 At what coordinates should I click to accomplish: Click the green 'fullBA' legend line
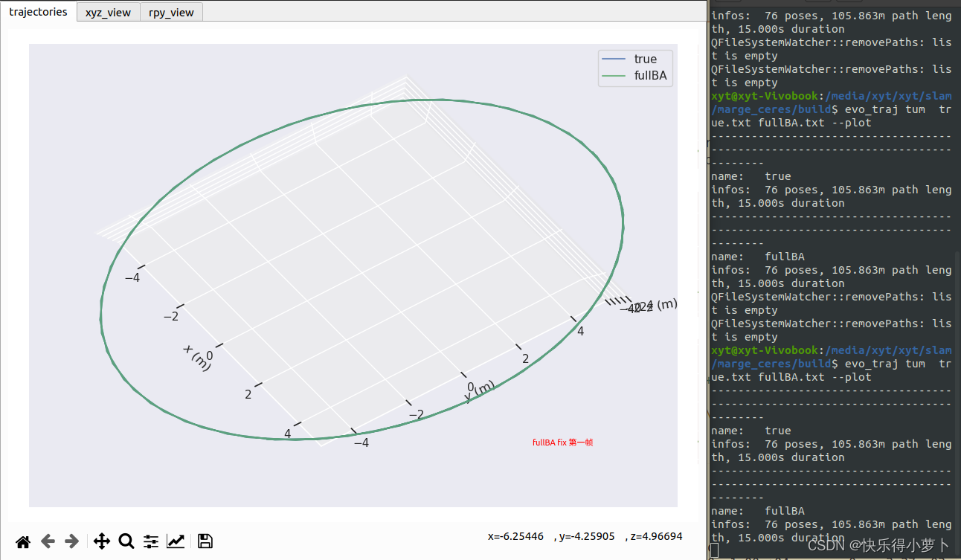pyautogui.click(x=614, y=76)
